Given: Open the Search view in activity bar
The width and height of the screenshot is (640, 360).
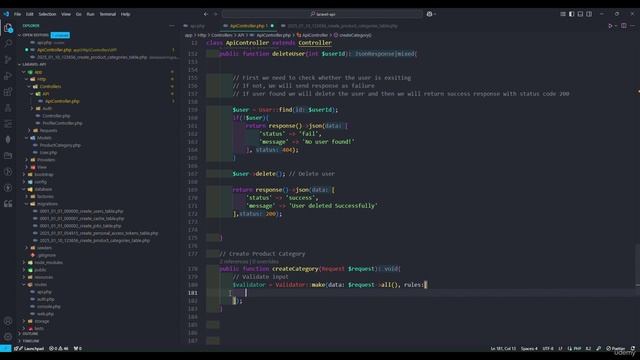Looking at the screenshot, I should coord(8,43).
